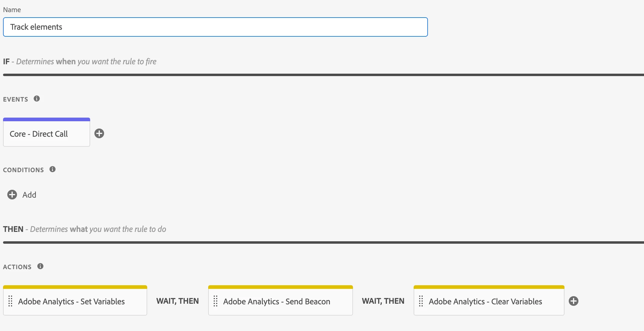Add a new event with plus icon
Viewport: 644px width, 331px height.
(x=99, y=133)
